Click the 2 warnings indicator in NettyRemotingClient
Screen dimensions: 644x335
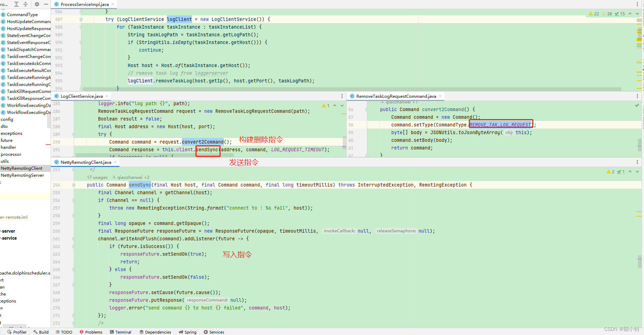click(611, 172)
